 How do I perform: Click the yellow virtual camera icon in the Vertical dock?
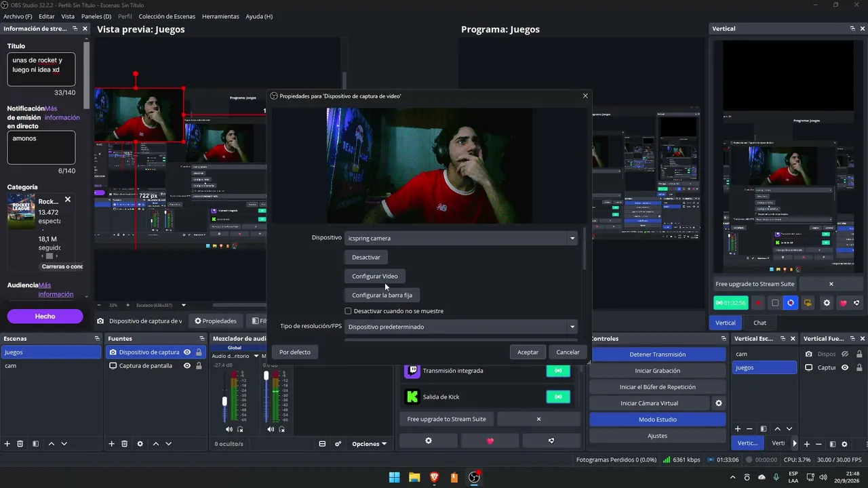808,303
